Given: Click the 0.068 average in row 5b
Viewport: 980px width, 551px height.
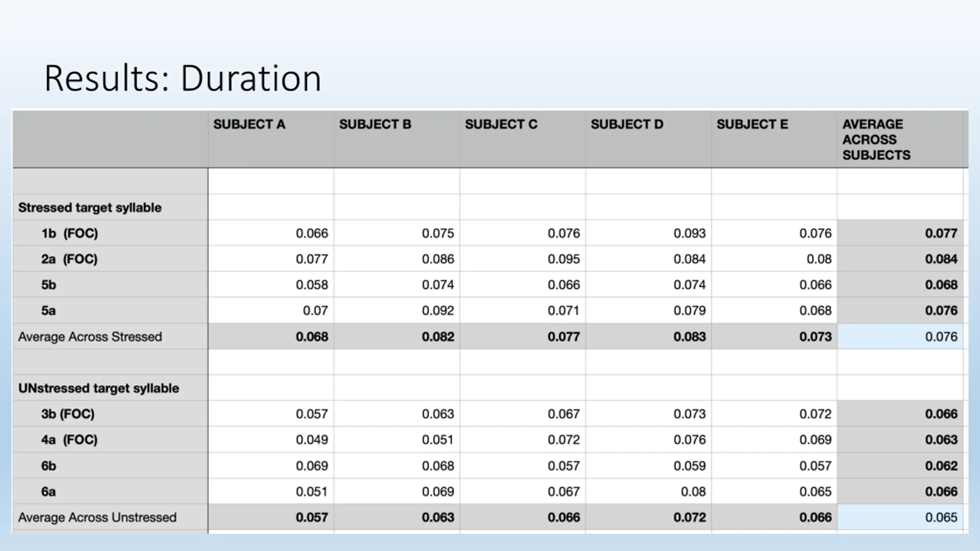Looking at the screenshot, I should (x=941, y=285).
